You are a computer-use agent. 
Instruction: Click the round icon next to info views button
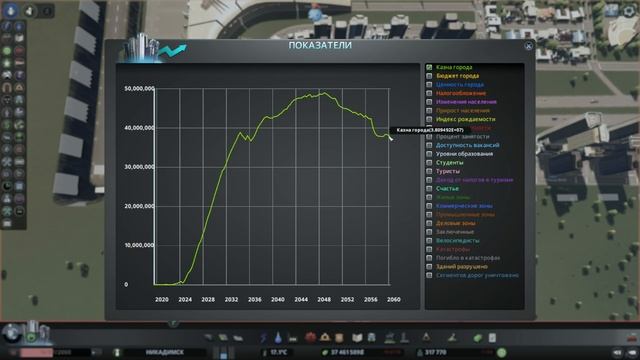[30, 11]
